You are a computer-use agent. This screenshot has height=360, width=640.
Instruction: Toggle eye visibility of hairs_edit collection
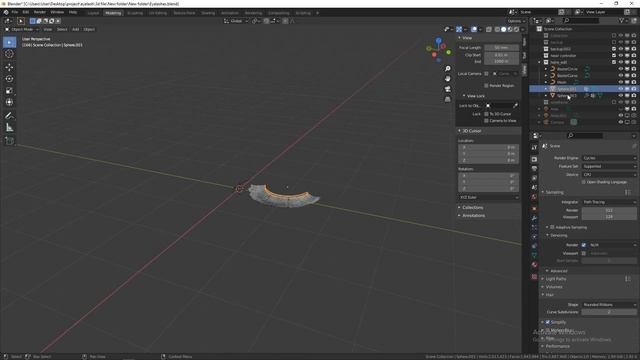pos(620,62)
